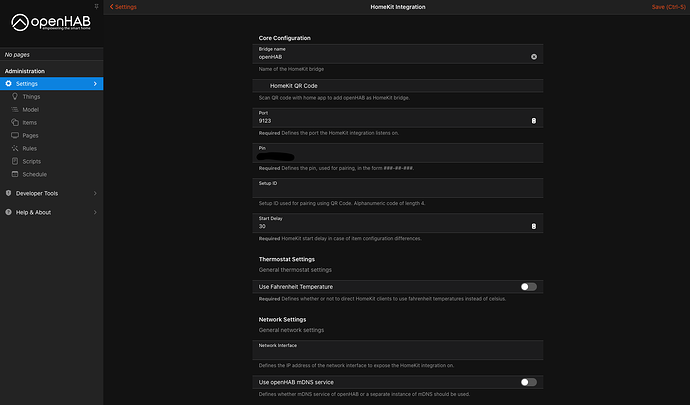Image resolution: width=690 pixels, height=405 pixels.
Task: Click the Core Configuration heading
Action: [285, 38]
